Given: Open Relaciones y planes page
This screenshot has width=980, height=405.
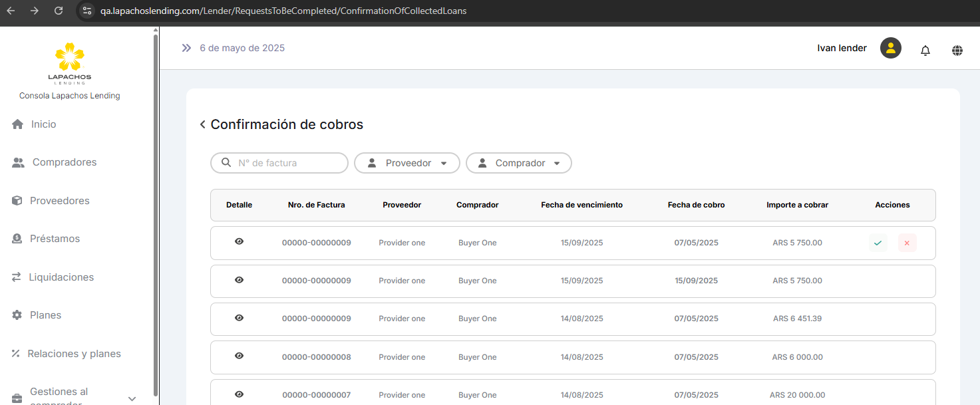Looking at the screenshot, I should click(74, 354).
